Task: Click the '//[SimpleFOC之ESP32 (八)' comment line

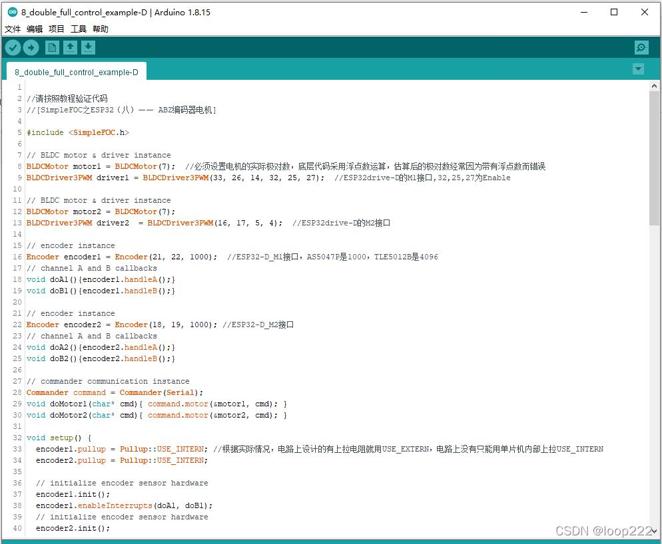Action: [121, 110]
